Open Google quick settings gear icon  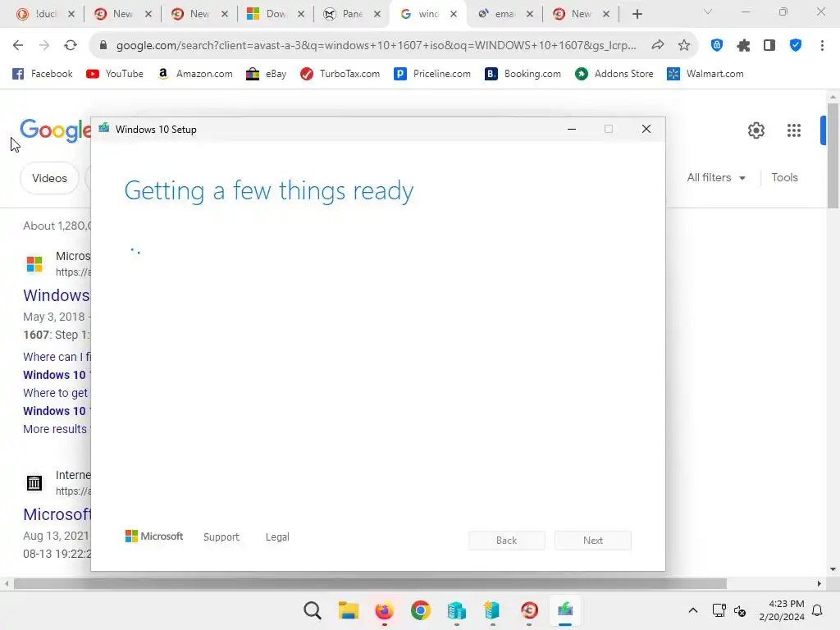756,130
